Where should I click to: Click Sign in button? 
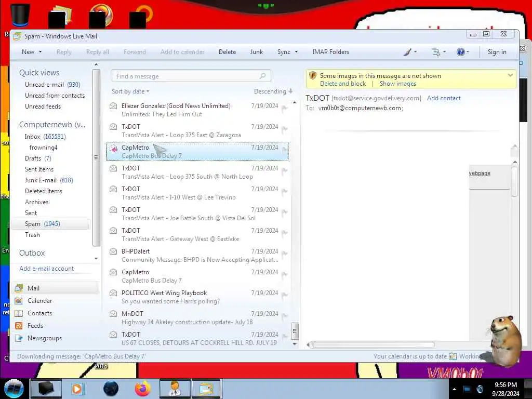[x=497, y=52]
